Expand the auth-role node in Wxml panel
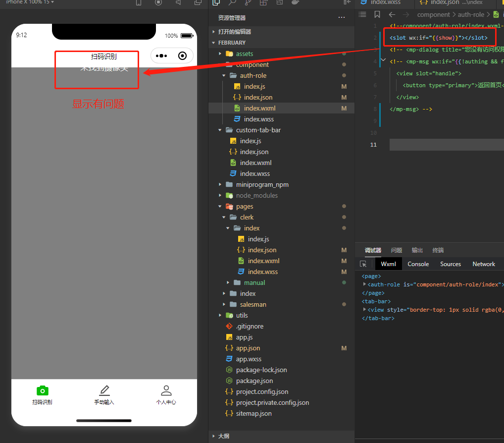This screenshot has width=504, height=443. click(x=364, y=284)
